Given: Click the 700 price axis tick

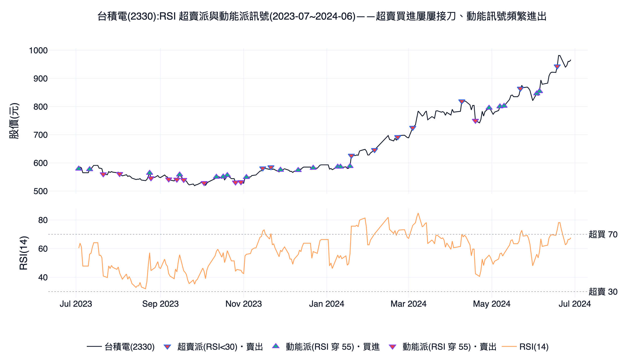Looking at the screenshot, I should click(41, 135).
